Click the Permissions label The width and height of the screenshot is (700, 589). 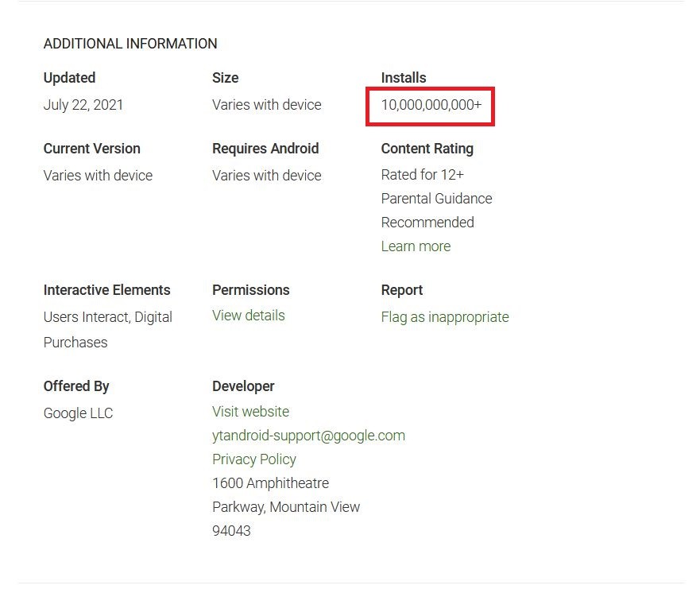(x=250, y=290)
